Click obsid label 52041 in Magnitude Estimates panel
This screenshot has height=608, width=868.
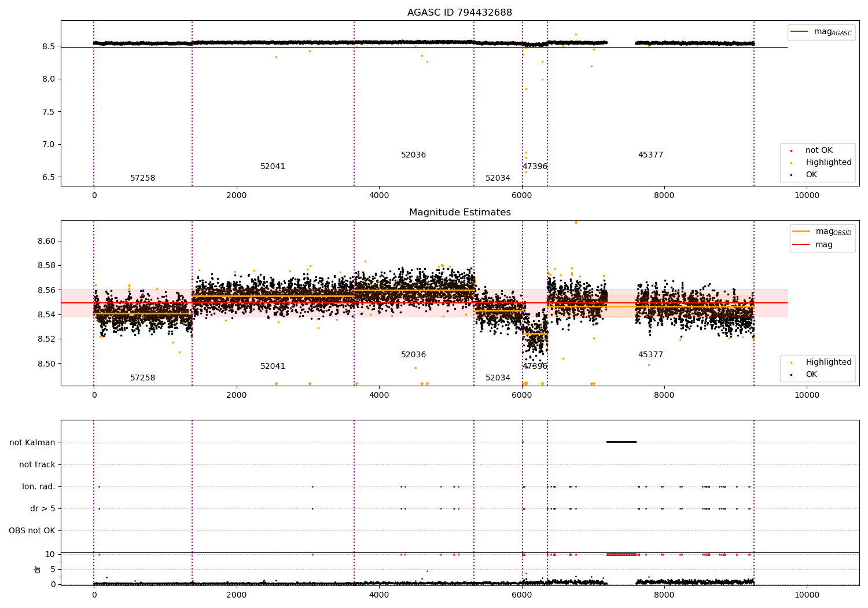click(273, 367)
